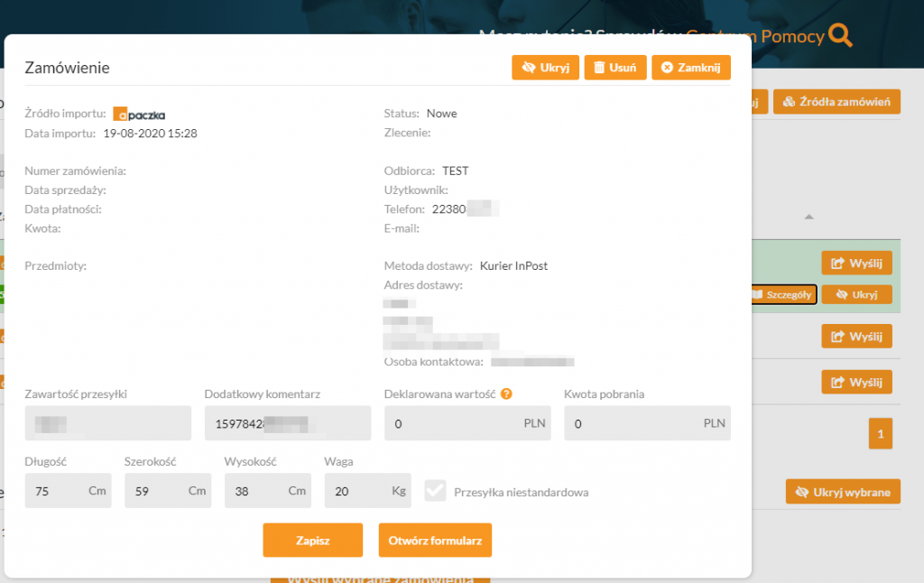Screen dimensions: 924x583
Task: Delete the order with the Usuń button
Action: tap(614, 68)
